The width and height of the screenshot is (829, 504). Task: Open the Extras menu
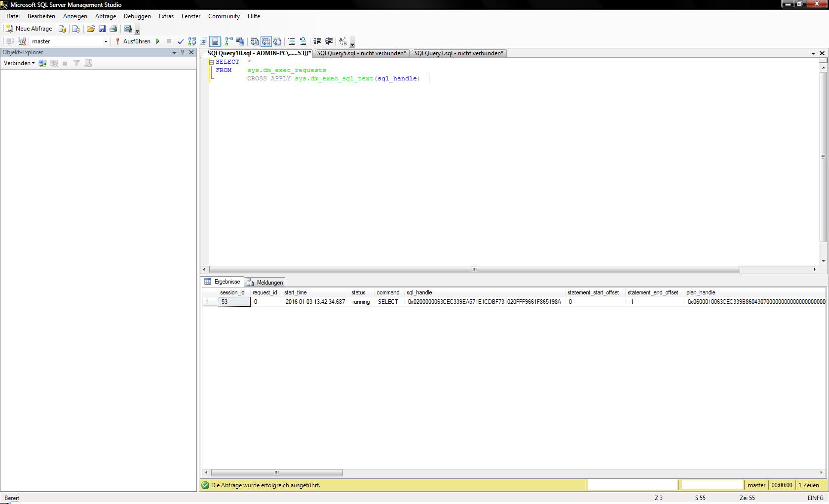[x=166, y=16]
